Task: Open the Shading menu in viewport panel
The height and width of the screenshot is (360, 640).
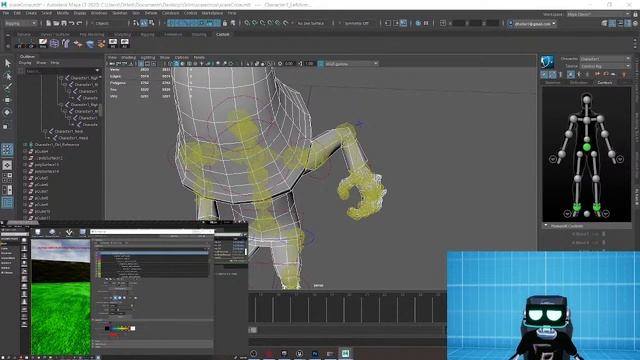Action: [x=128, y=58]
